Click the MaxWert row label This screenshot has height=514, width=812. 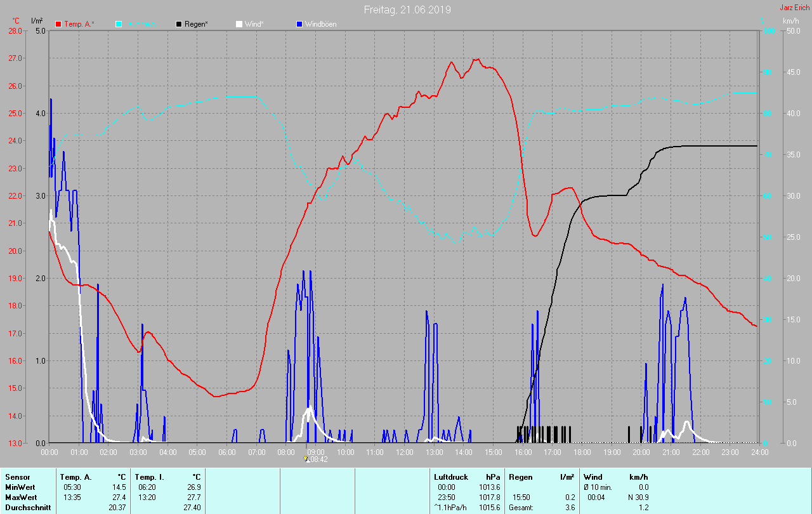pos(21,498)
